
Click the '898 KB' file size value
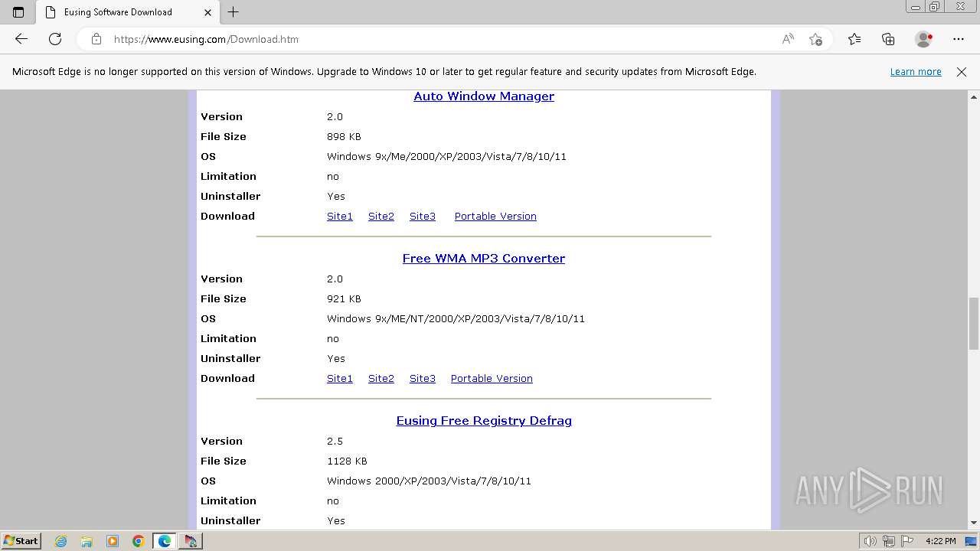pos(344,137)
